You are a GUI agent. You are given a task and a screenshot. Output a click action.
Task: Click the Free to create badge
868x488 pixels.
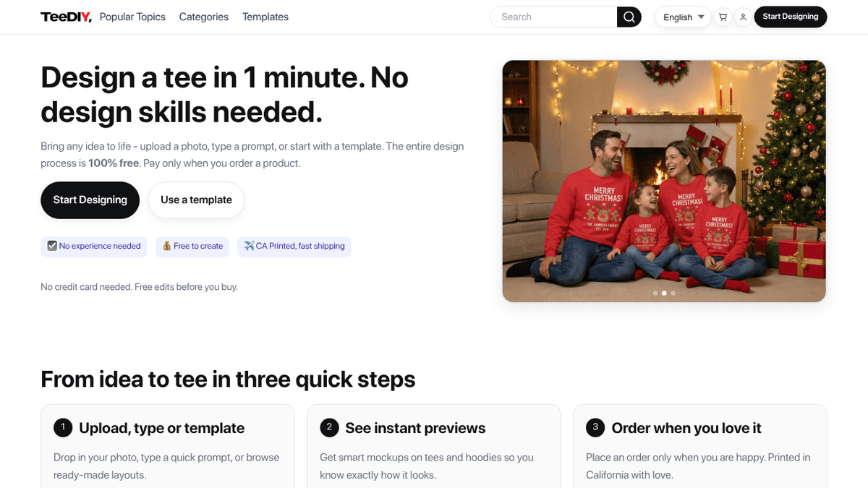click(192, 247)
